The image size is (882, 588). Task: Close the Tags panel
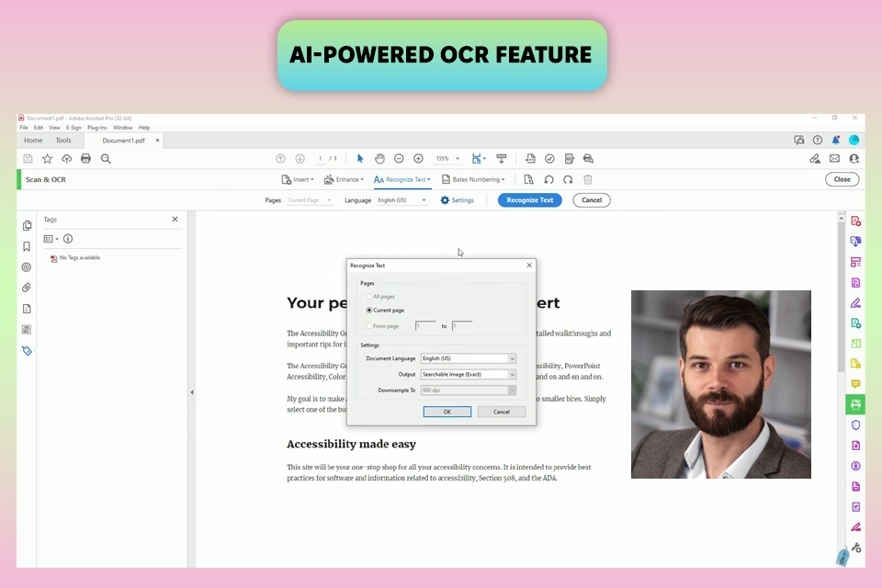pos(175,220)
